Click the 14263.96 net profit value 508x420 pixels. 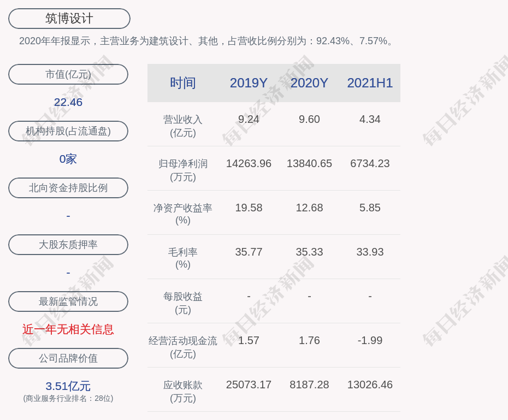click(249, 163)
